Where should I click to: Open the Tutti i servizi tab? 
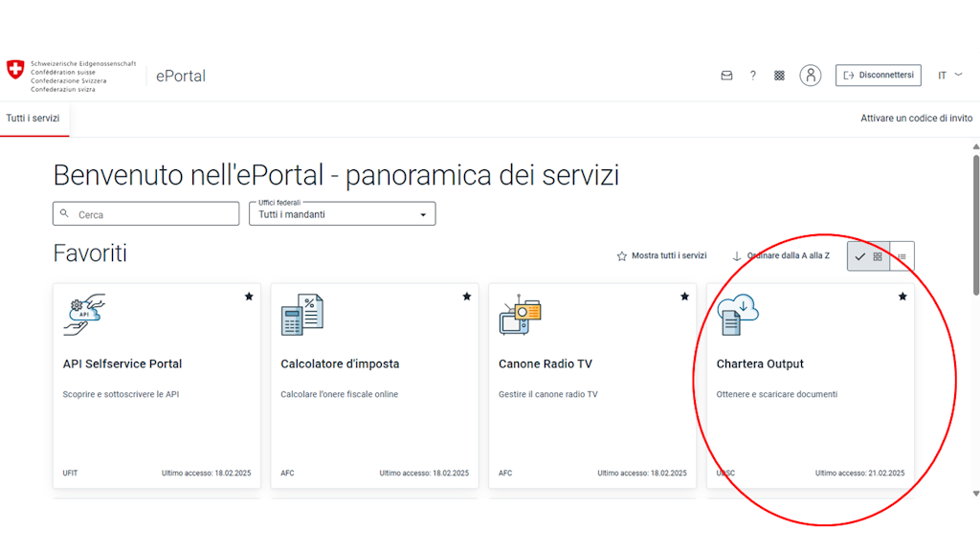pyautogui.click(x=33, y=118)
